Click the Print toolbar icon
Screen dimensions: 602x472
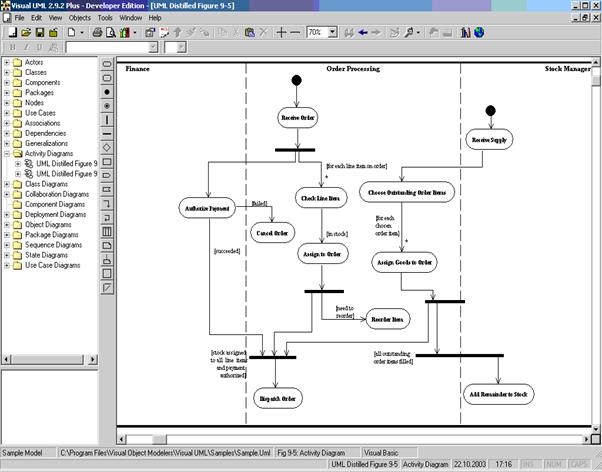(97, 33)
